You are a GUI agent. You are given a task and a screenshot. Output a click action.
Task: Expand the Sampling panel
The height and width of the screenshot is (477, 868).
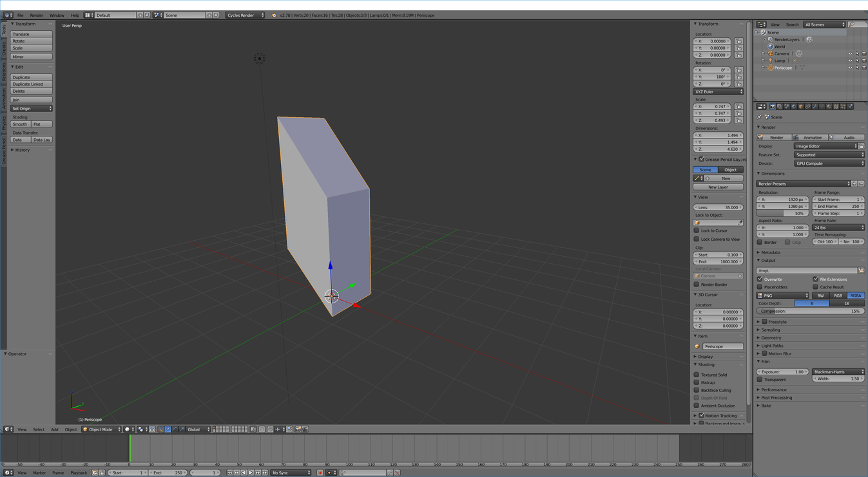(x=771, y=330)
